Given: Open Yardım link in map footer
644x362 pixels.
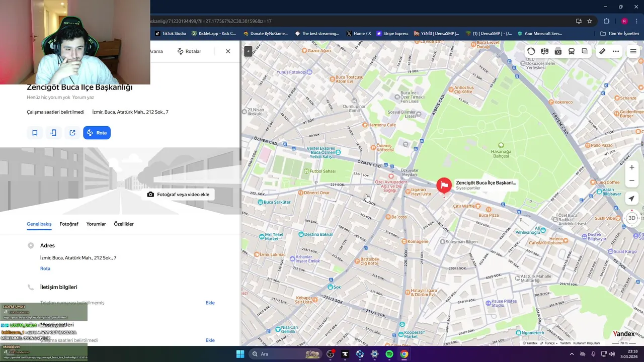Looking at the screenshot, I should (x=566, y=343).
